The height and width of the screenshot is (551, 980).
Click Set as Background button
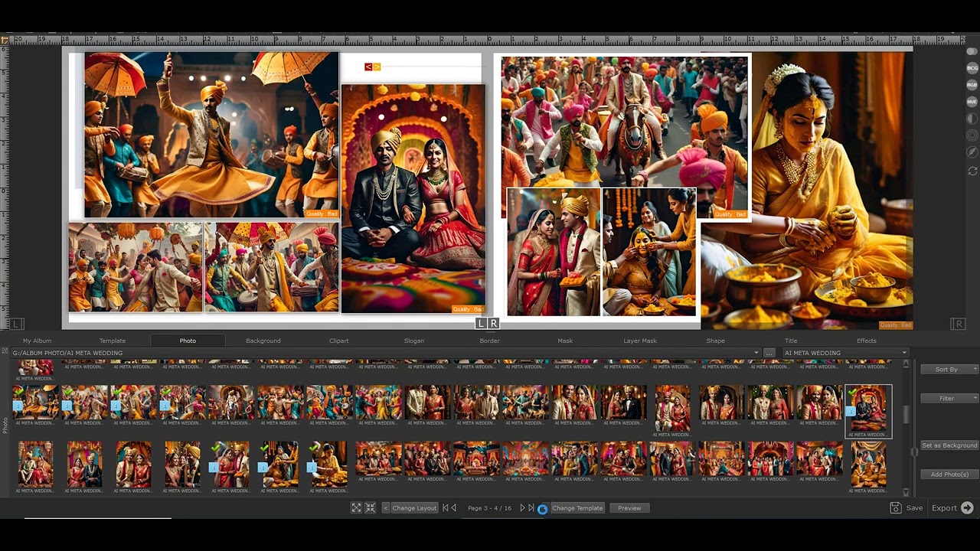[949, 445]
